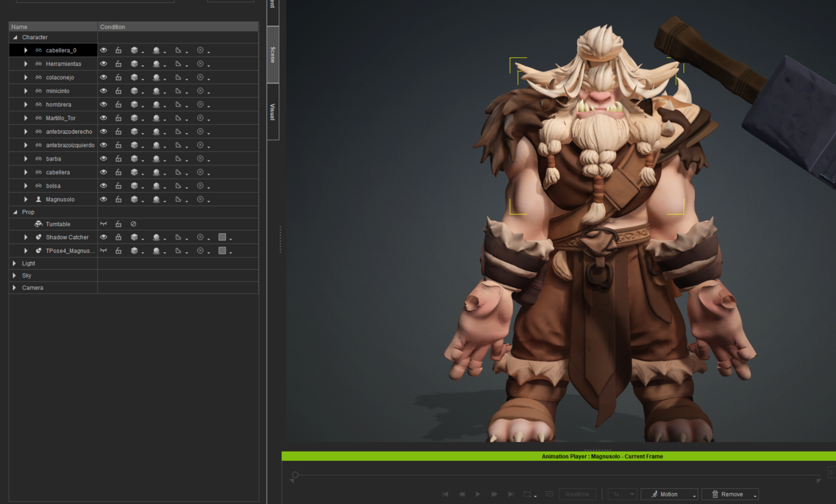Click the cube icon in the cabellera row
Image resolution: width=836 pixels, height=504 pixels.
coord(134,172)
